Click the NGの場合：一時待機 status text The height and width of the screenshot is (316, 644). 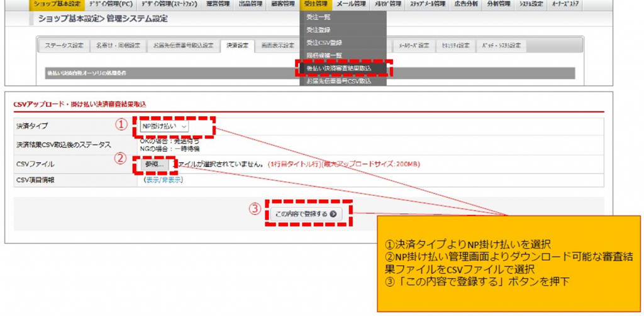click(170, 149)
